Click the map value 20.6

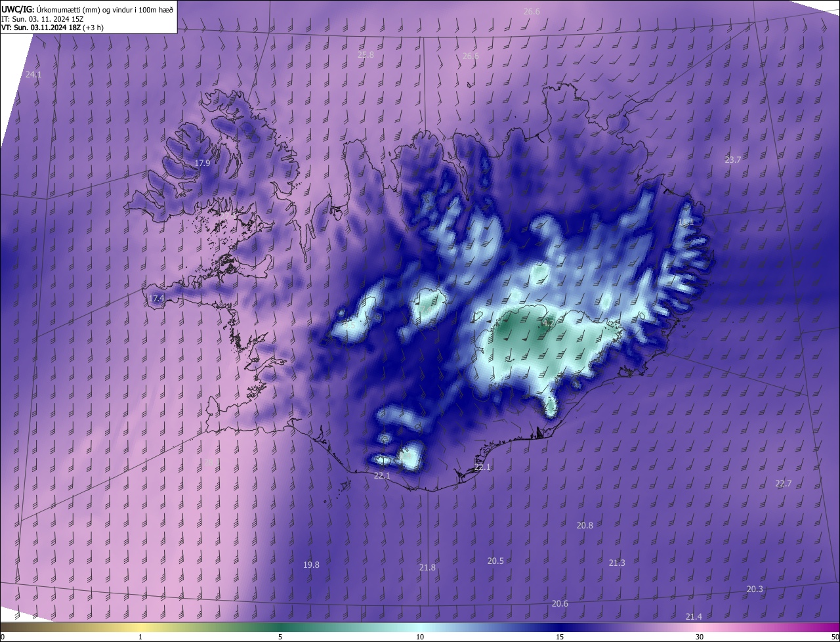pos(560,604)
